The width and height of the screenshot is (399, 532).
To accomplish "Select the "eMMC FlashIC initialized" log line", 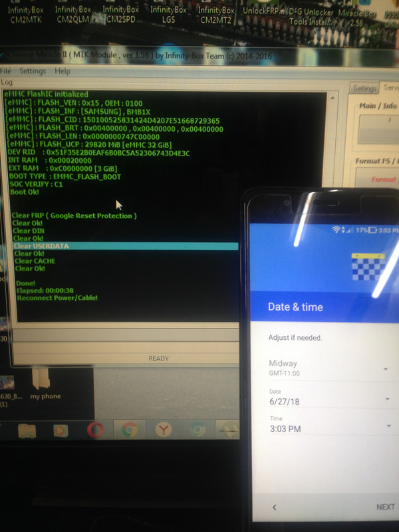I will tap(46, 94).
